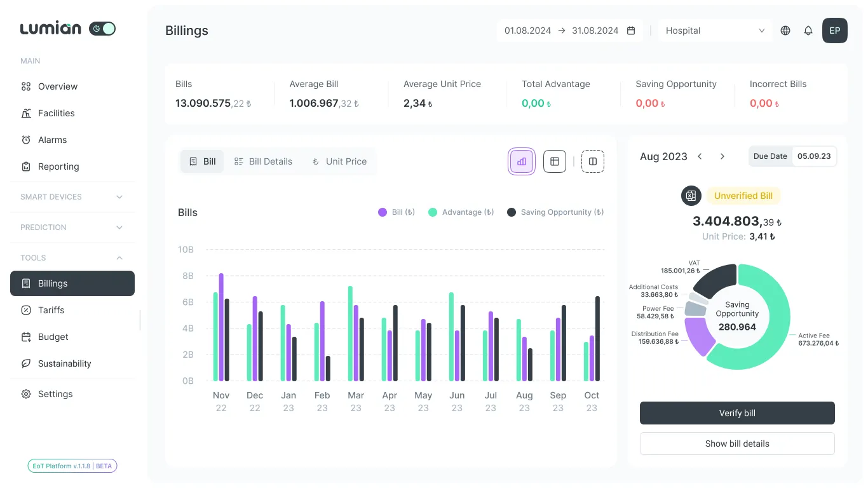
Task: Click the Alarms clock icon
Action: coord(26,140)
